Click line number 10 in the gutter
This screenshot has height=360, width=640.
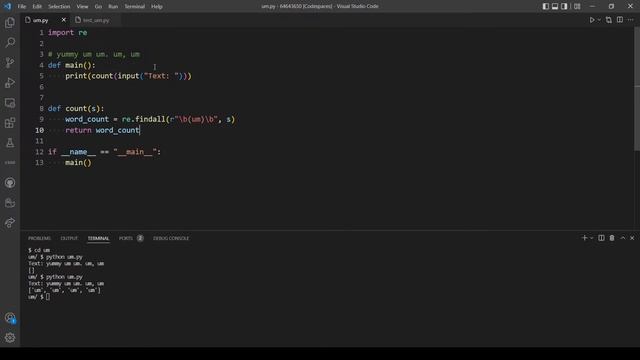[39, 130]
